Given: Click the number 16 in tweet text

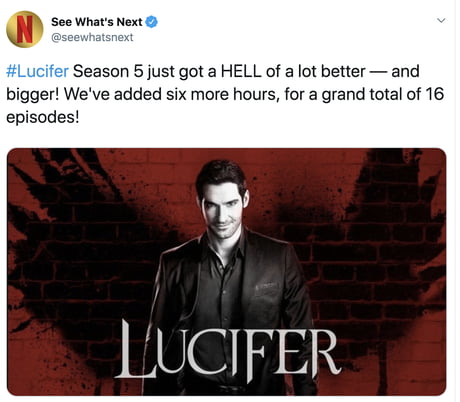Looking at the screenshot, I should coord(435,94).
